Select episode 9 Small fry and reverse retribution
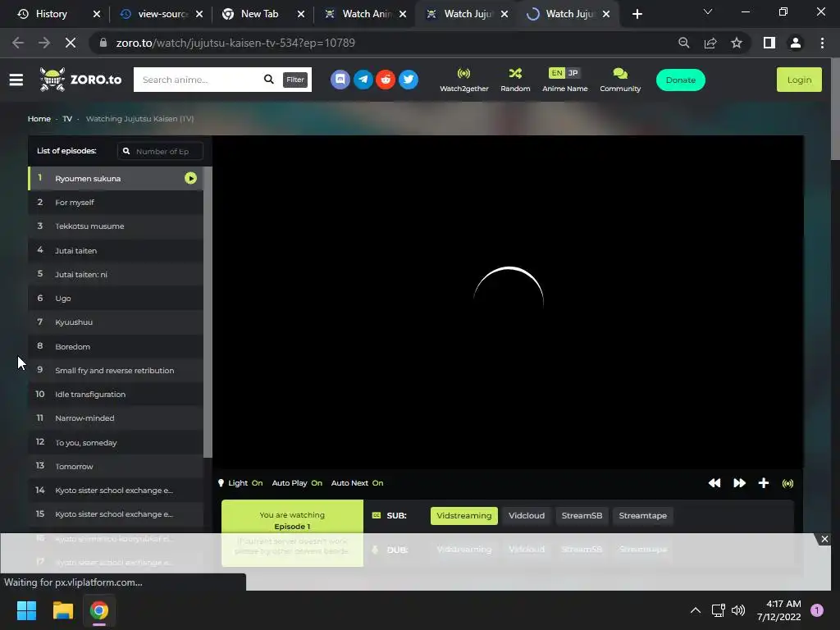The image size is (840, 630). 116,370
